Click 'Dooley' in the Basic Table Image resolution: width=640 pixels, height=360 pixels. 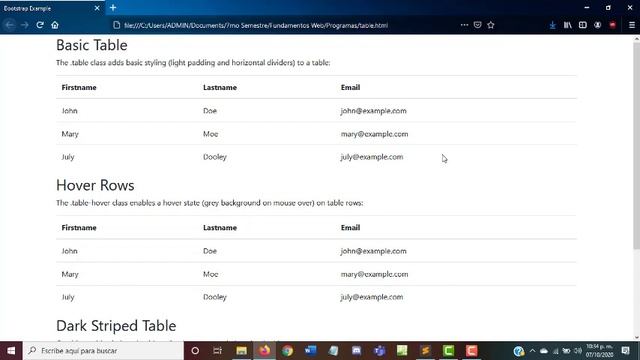point(215,157)
